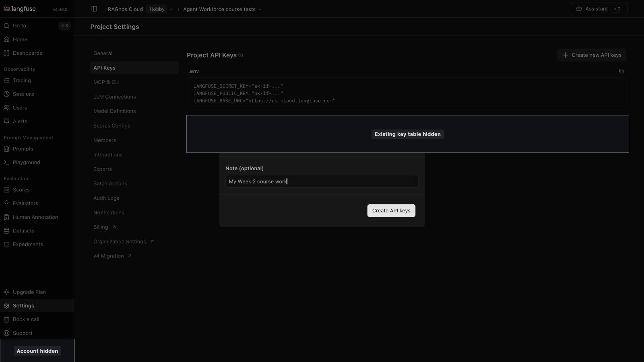644x362 pixels.
Task: Open Tracing from the sidebar
Action: [37, 80]
